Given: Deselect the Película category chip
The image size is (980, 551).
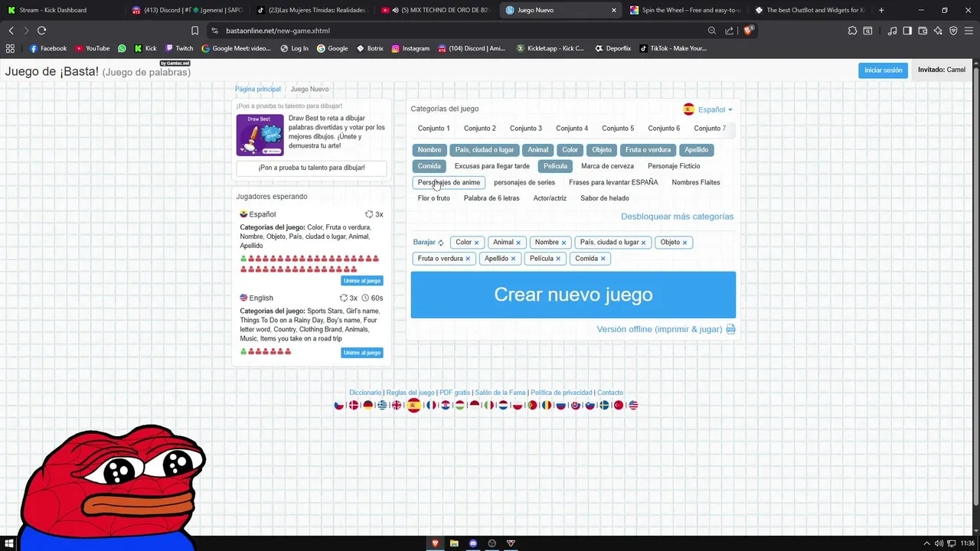Looking at the screenshot, I should [555, 166].
